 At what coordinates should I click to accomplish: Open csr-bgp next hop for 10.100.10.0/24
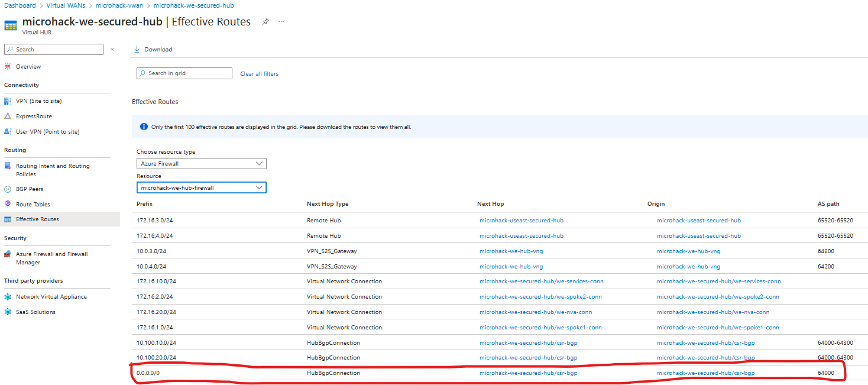(528, 343)
